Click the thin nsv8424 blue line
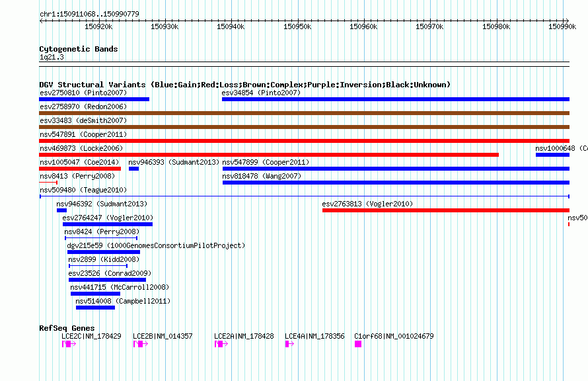 (101, 238)
